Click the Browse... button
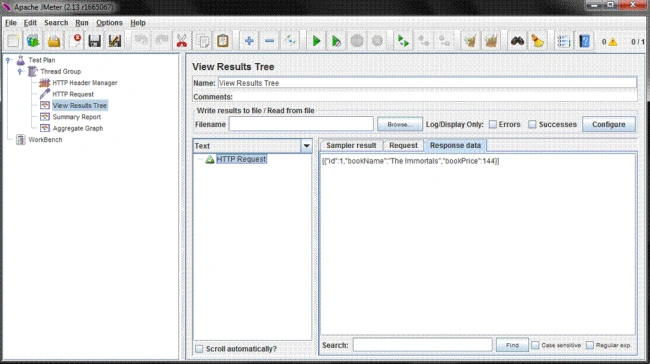 pos(400,124)
